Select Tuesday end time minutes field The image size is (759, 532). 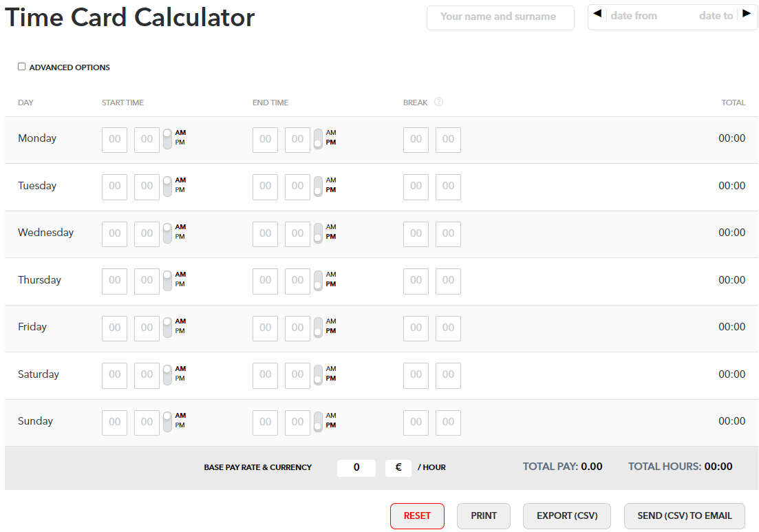[297, 187]
